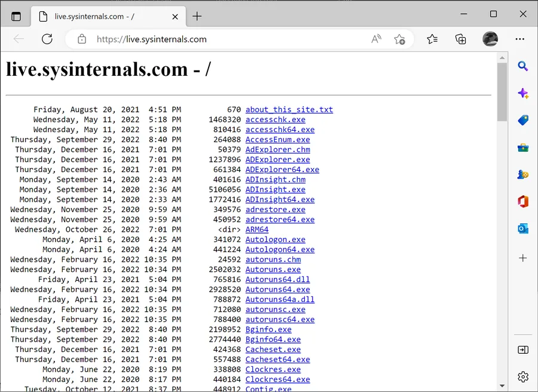Click the page scrollbar thumb
The image size is (538, 392).
tap(502, 92)
